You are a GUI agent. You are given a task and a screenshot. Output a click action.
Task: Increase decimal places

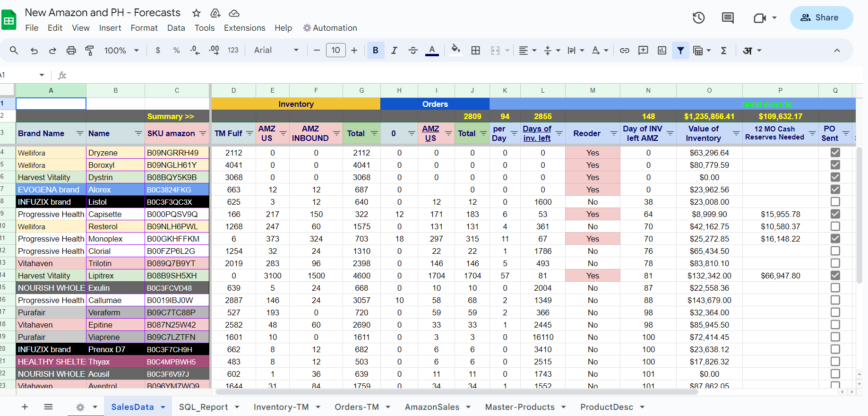click(214, 50)
